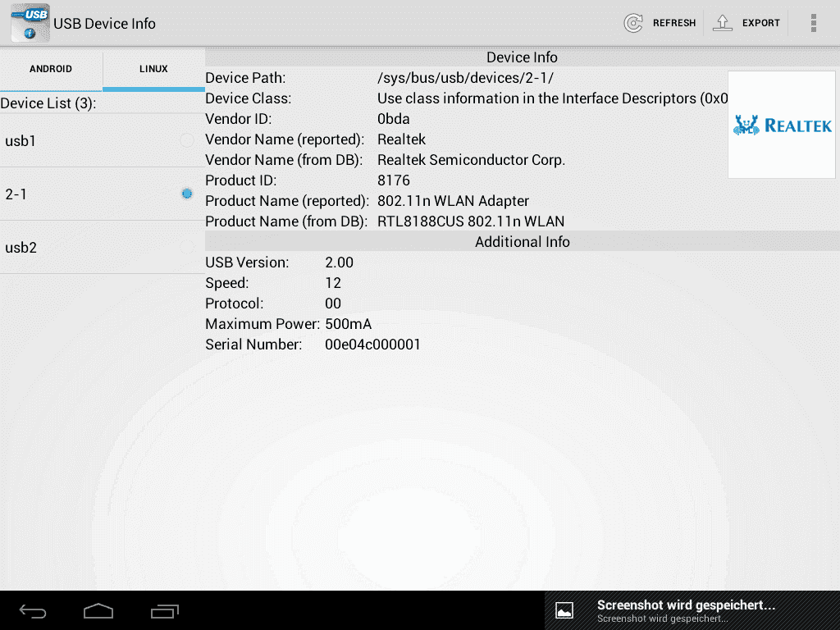The image size is (840, 630).
Task: Select the usb2 radio button
Action: (187, 247)
